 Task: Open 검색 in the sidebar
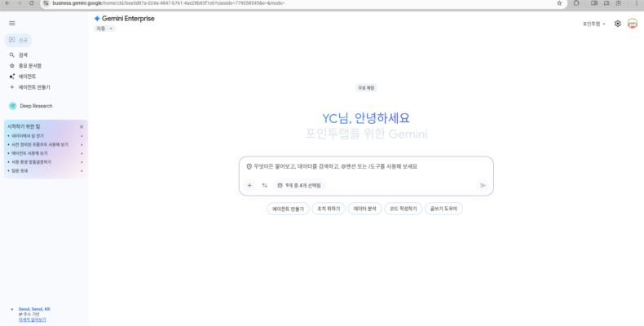(x=23, y=55)
